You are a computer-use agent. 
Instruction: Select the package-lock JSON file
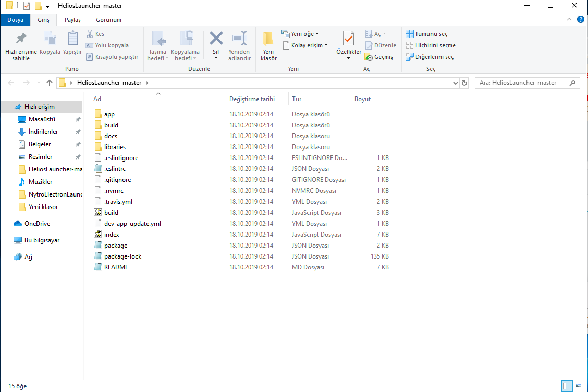point(123,256)
